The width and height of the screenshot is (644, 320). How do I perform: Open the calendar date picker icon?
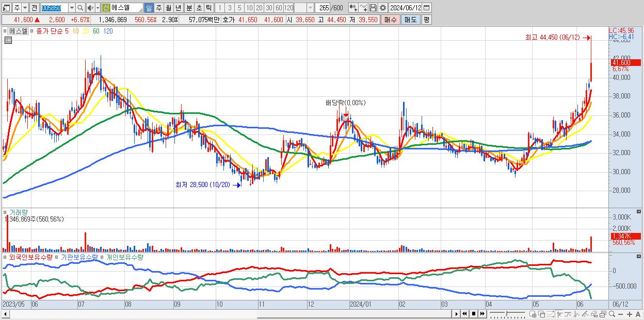(426, 8)
